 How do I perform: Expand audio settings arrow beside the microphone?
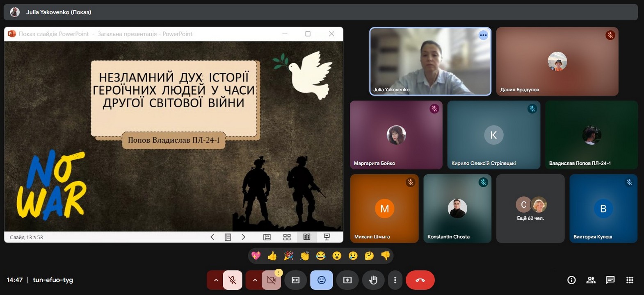click(x=216, y=280)
